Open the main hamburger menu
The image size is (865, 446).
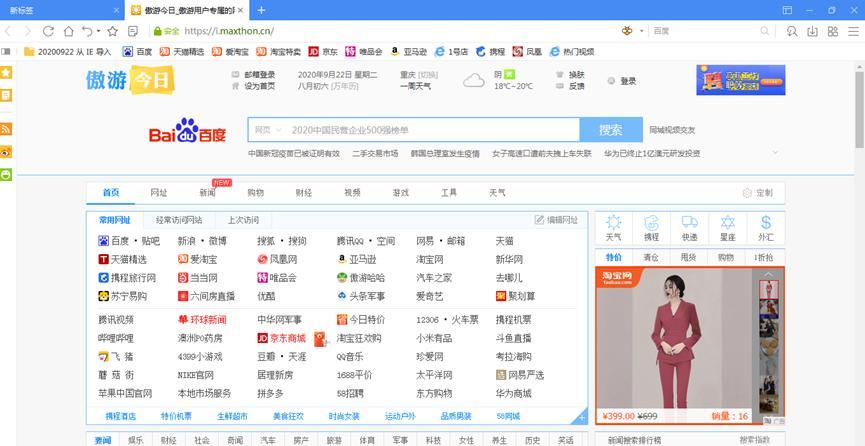(x=853, y=31)
